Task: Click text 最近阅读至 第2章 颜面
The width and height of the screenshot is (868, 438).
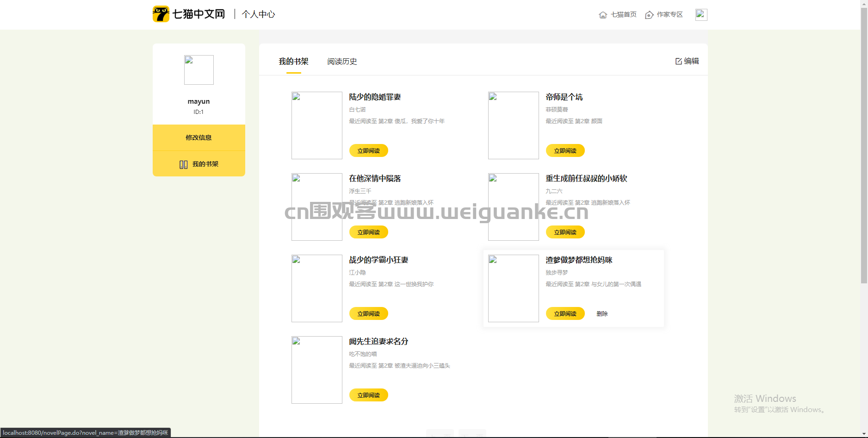Action: pos(574,121)
